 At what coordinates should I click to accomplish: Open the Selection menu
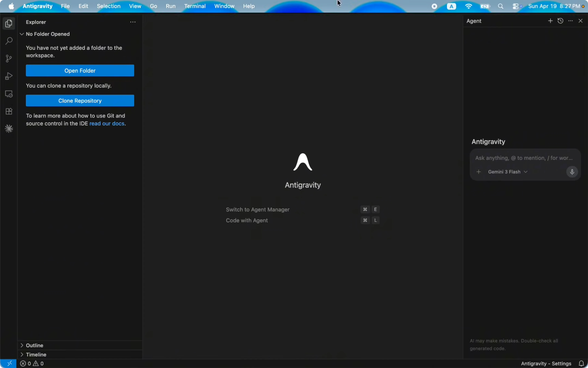[x=109, y=6]
